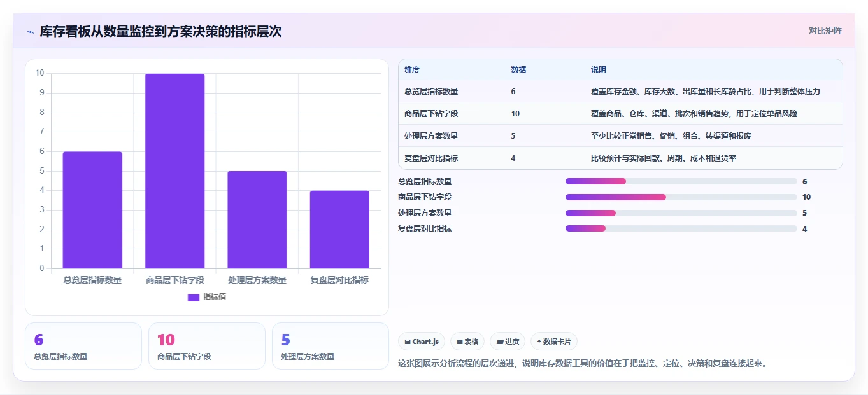Screen dimensions: 868x395
Task: Click the x-axis label 处理层方案数量
Action: click(x=257, y=280)
